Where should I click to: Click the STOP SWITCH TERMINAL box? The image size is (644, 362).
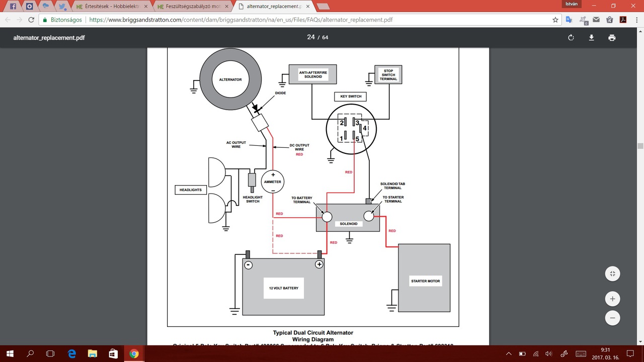[x=388, y=74]
